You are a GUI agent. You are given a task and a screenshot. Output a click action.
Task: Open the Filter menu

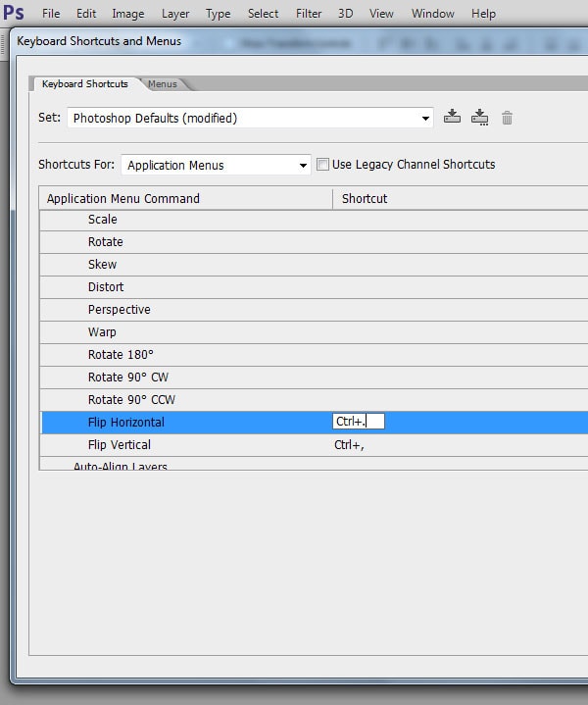[309, 14]
